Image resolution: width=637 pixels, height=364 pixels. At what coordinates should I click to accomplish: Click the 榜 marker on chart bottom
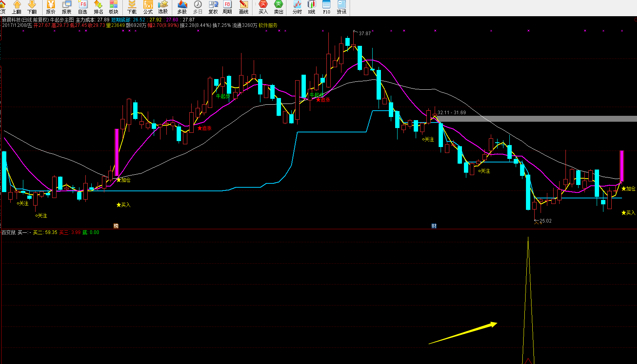click(x=116, y=226)
